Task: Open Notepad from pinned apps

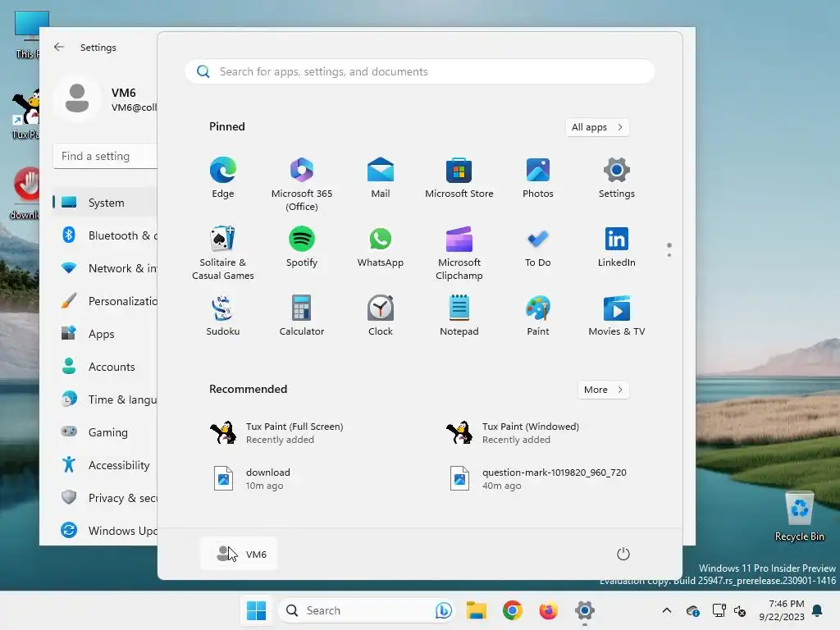Action: tap(459, 316)
